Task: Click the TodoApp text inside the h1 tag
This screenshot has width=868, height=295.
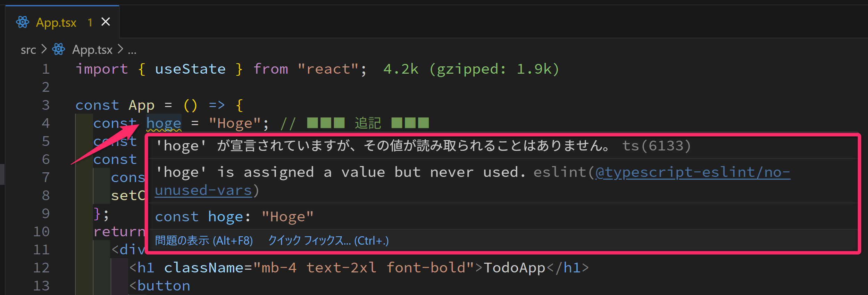Action: [x=514, y=268]
